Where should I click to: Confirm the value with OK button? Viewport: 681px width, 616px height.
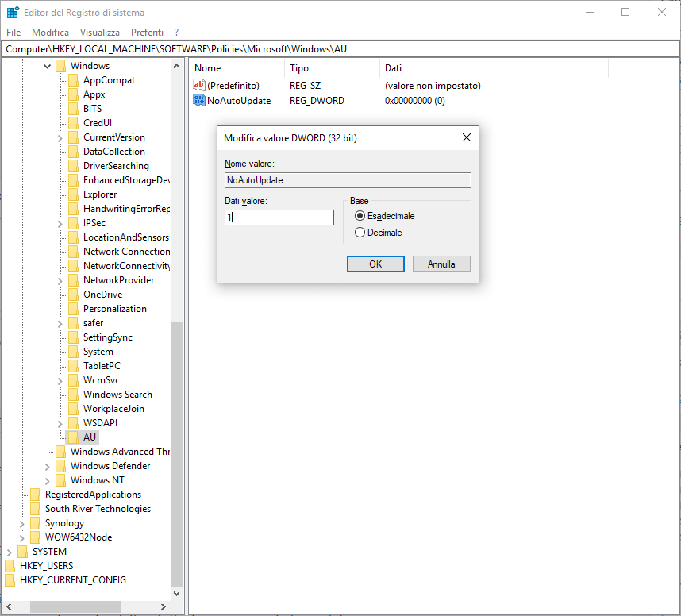pos(375,264)
